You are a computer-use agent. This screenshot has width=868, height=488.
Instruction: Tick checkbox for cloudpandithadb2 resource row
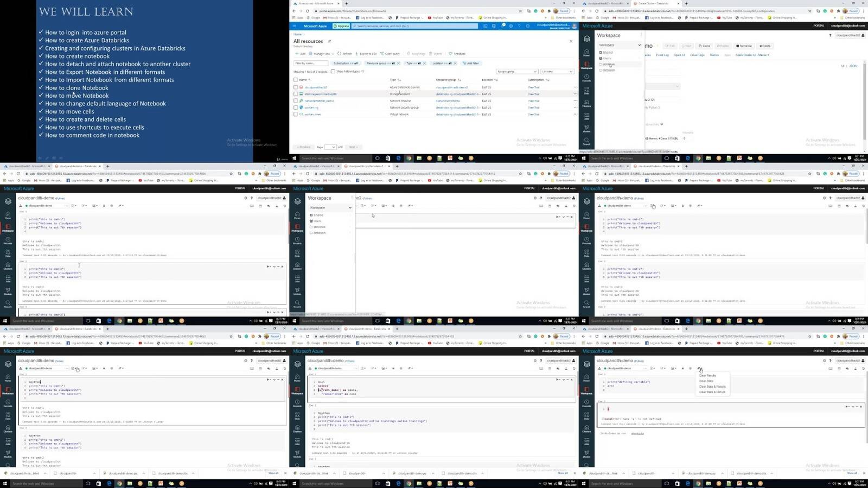[296, 87]
